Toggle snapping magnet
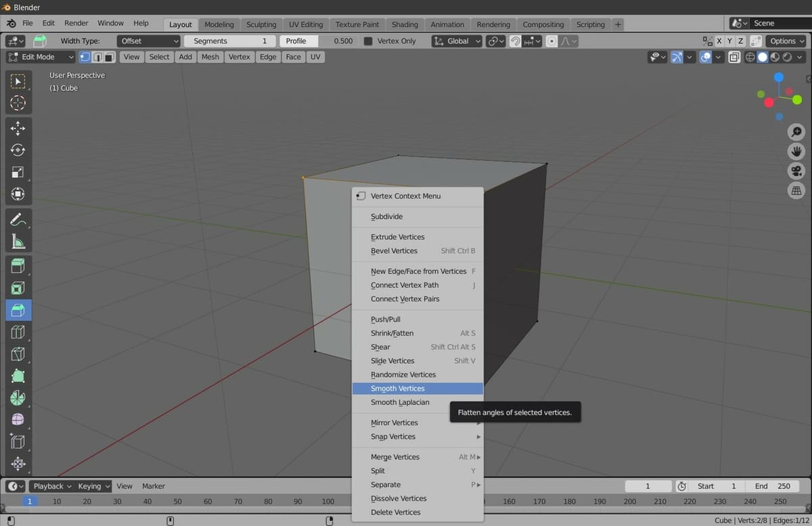Viewport: 812px width, 526px height. (516, 41)
